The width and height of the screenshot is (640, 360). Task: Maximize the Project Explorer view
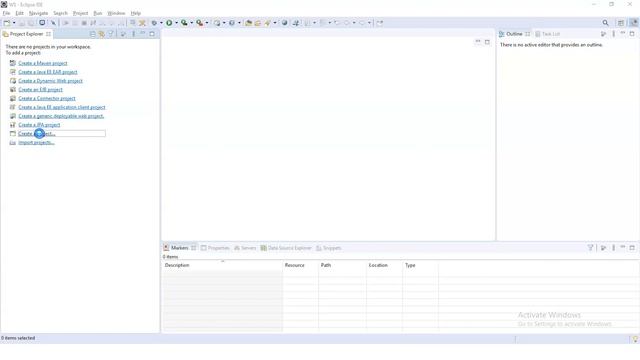[x=152, y=34]
